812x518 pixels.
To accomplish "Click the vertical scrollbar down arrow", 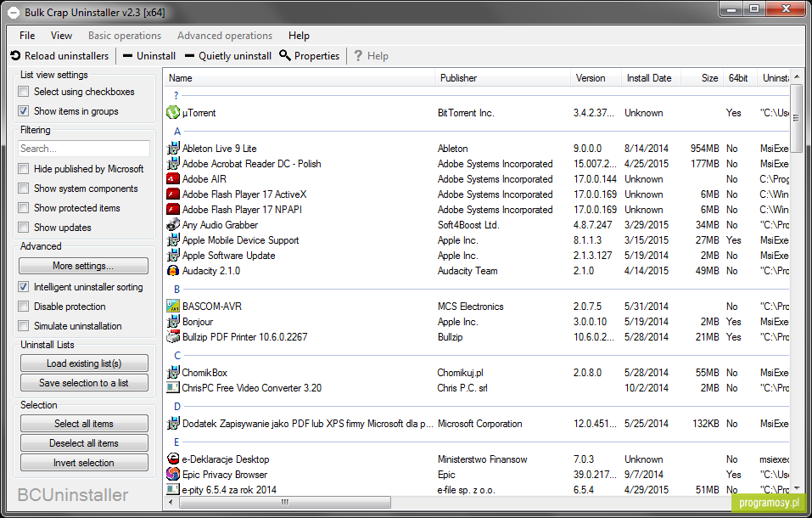I will point(797,488).
